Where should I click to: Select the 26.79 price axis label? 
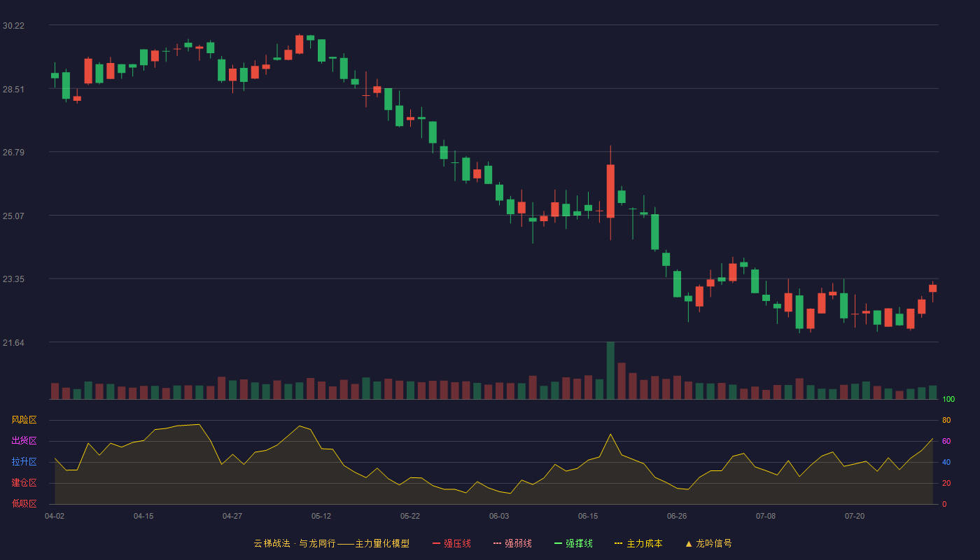pos(13,152)
